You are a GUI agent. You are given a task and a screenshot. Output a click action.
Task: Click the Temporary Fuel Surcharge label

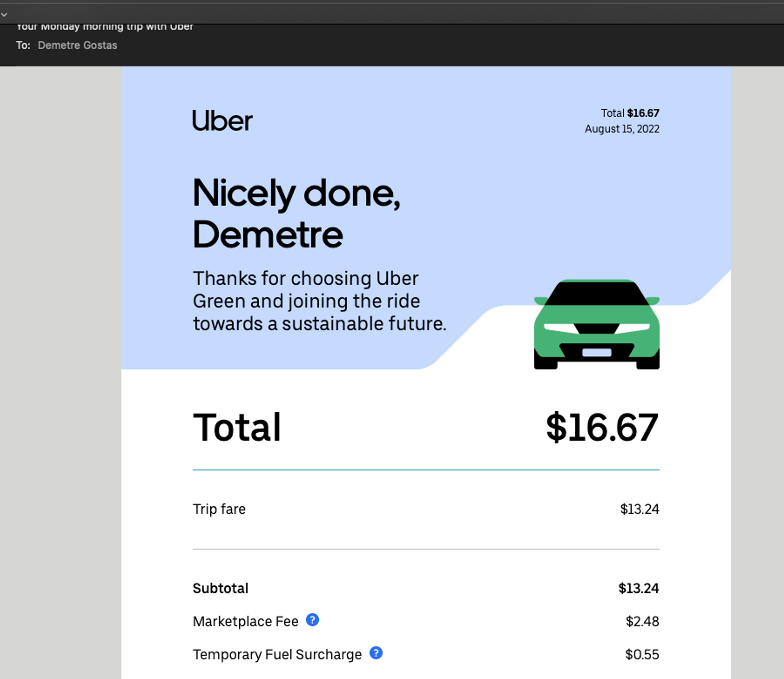[x=277, y=655]
